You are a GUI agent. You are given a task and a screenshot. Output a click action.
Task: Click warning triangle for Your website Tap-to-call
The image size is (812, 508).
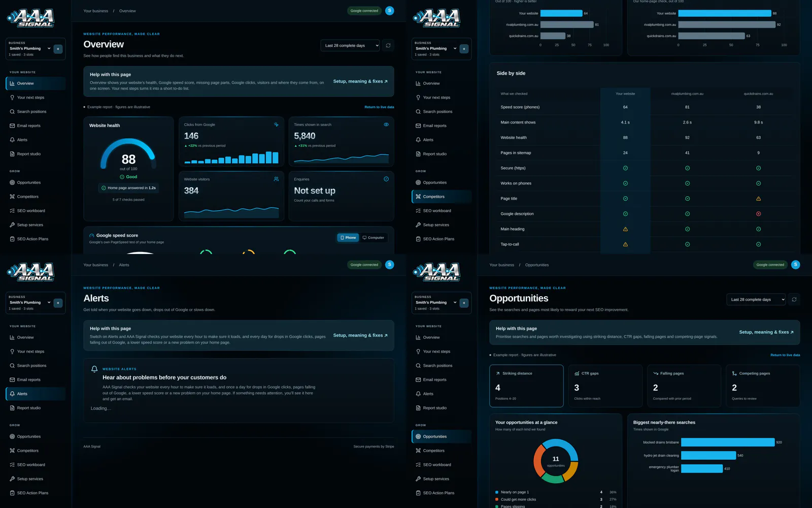[625, 244]
